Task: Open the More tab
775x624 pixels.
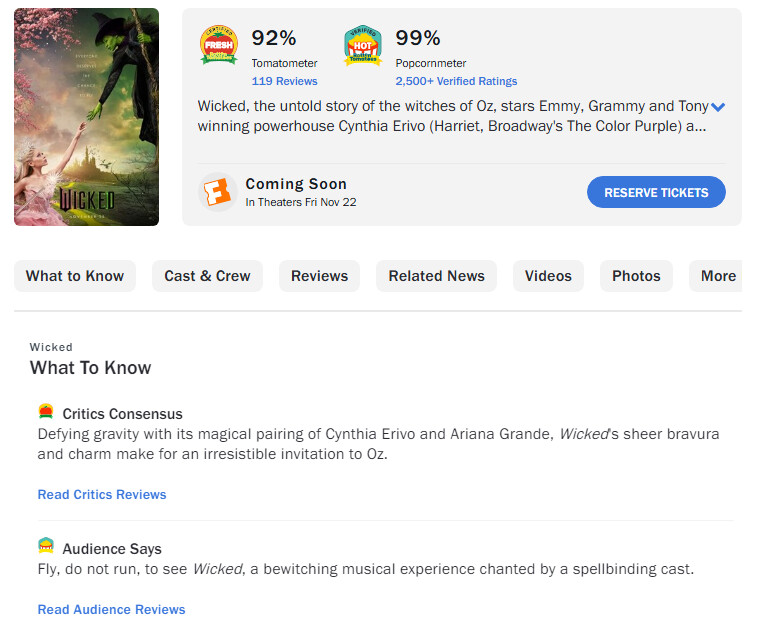Action: coord(717,276)
